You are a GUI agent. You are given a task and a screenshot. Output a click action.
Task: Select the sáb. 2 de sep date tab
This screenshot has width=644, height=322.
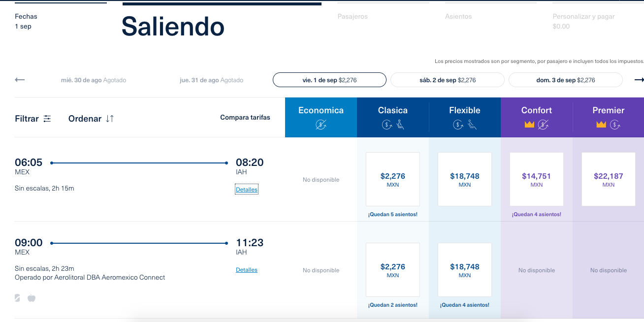(x=447, y=80)
